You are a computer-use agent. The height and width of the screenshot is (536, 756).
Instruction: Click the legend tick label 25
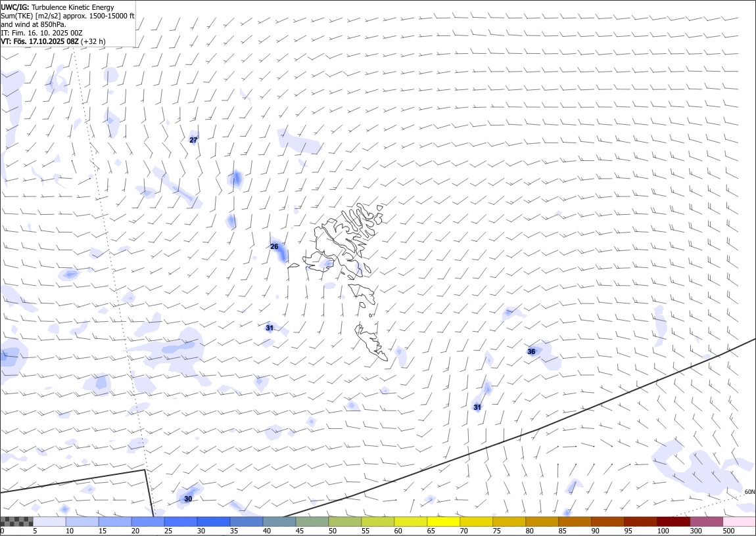click(x=168, y=531)
